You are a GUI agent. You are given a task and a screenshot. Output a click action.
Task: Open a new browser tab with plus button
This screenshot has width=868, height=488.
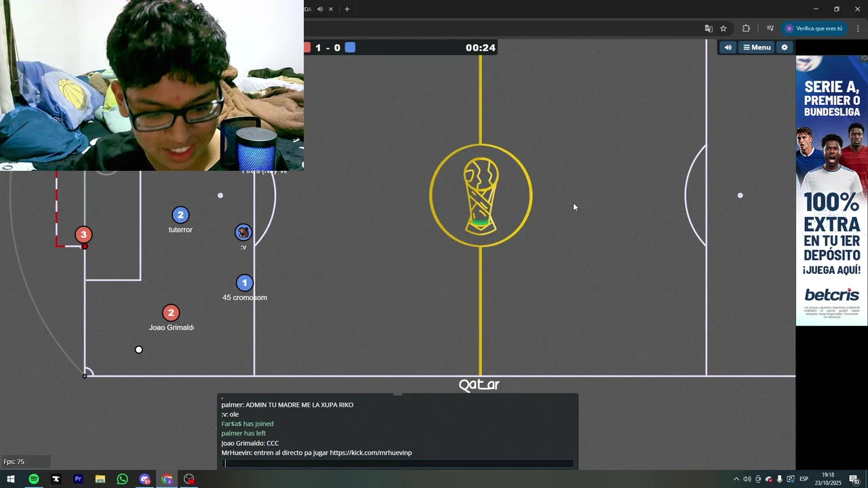[347, 9]
